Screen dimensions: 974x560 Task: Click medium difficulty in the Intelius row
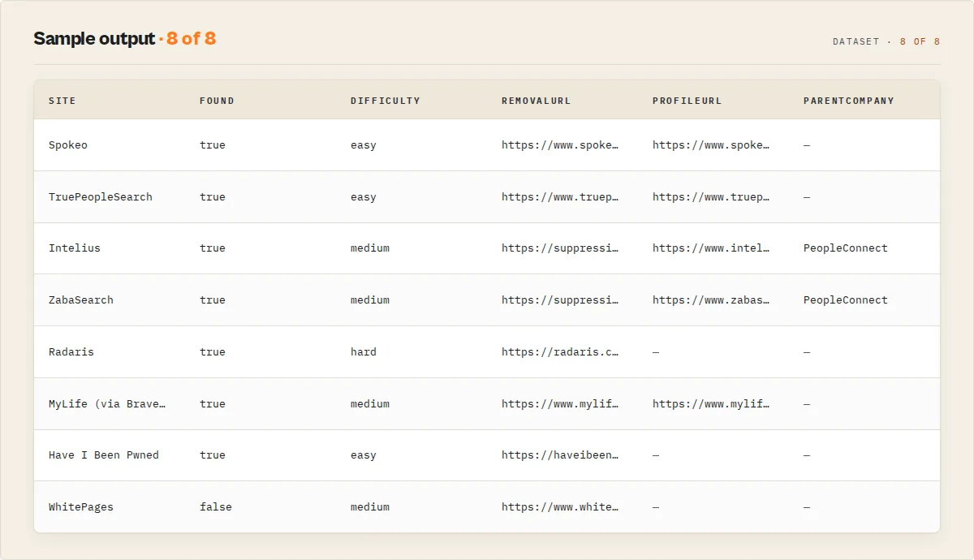point(370,248)
